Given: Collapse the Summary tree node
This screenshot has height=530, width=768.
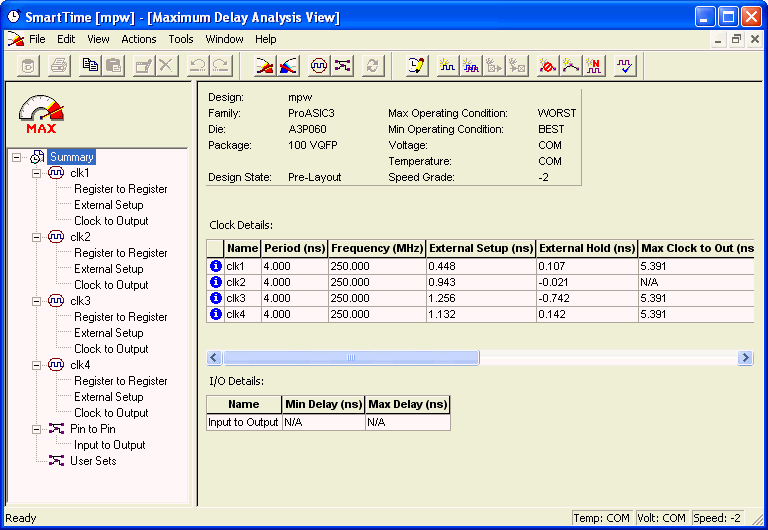Looking at the screenshot, I should point(17,157).
